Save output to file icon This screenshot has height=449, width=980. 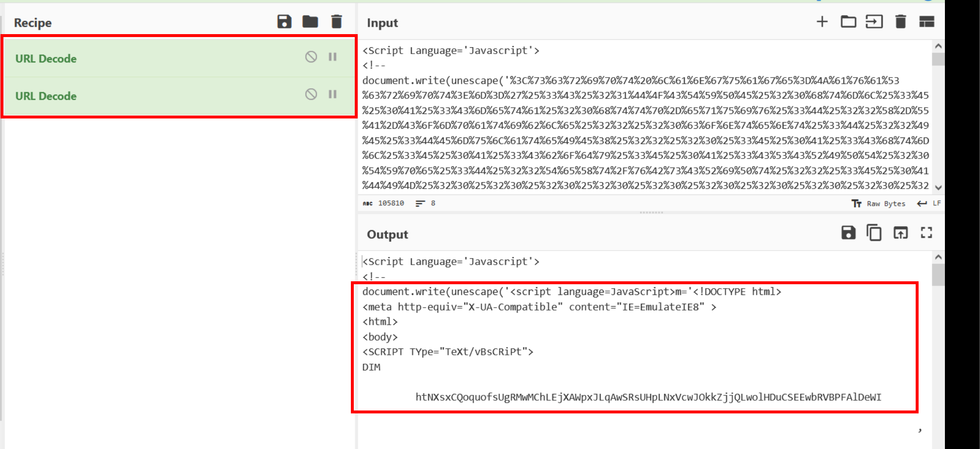click(x=848, y=233)
